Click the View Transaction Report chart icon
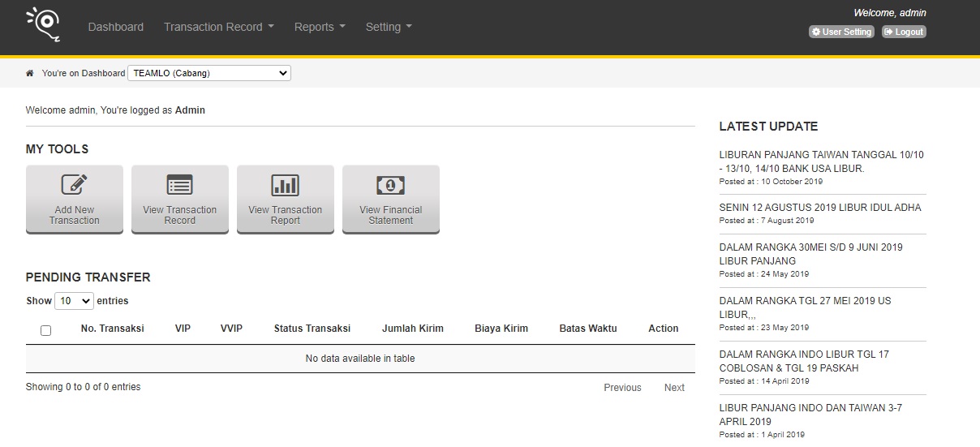980x447 pixels. click(285, 185)
